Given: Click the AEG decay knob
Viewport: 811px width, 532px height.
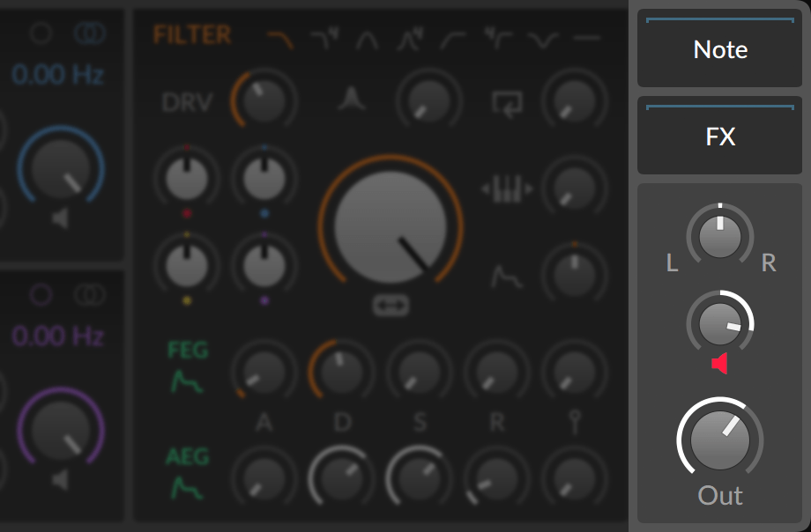Looking at the screenshot, I should pos(341,477).
